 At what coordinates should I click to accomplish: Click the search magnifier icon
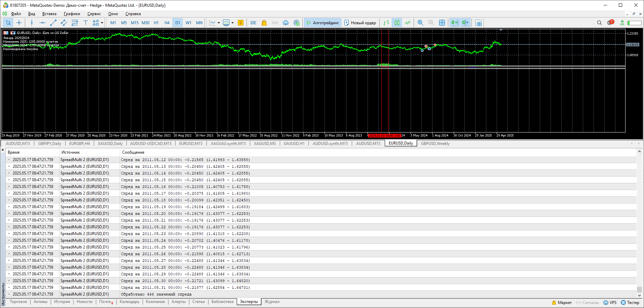[599, 23]
